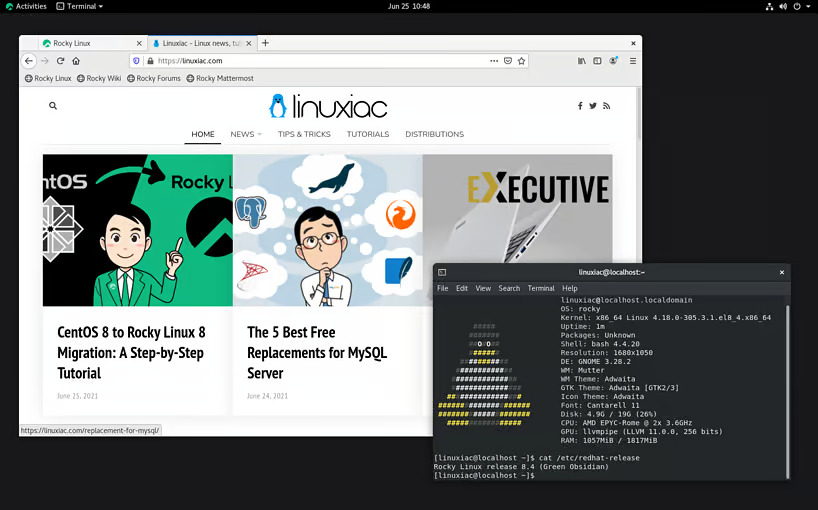Viewport: 818px width, 510px height.
Task: Close the Rocky Linux tab
Action: (x=139, y=43)
